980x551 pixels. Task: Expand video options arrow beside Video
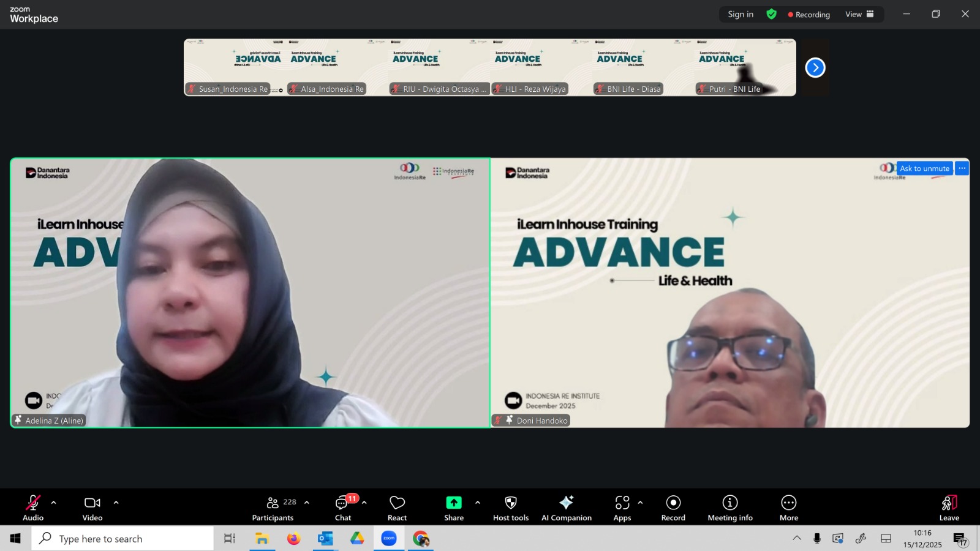pos(116,503)
